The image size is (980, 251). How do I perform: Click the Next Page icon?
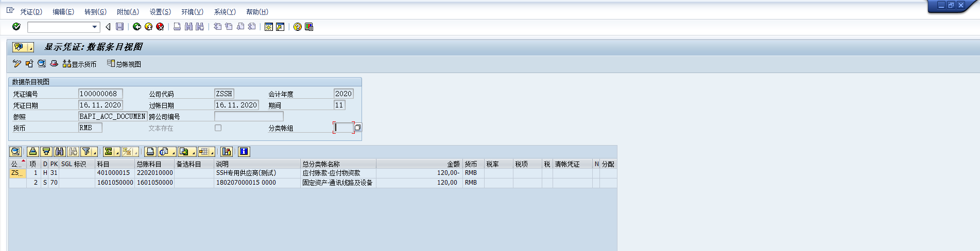click(x=240, y=27)
